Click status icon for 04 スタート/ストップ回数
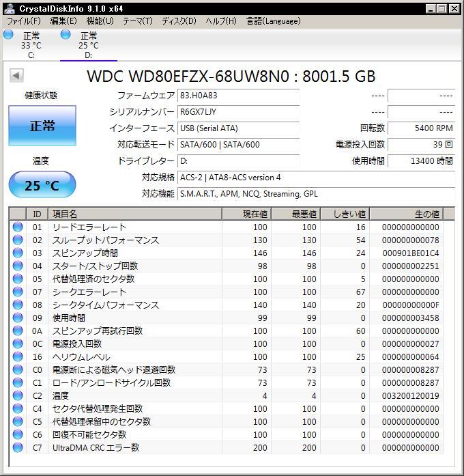The height and width of the screenshot is (476, 464). click(x=18, y=266)
